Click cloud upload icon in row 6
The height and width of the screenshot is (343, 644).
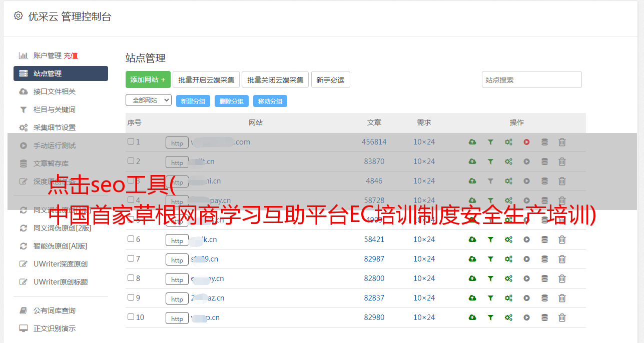pos(472,239)
